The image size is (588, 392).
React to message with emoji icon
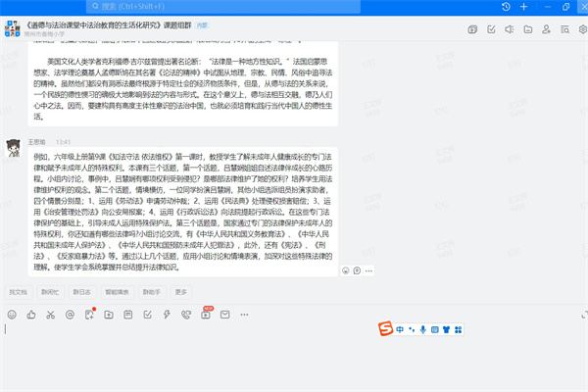tap(346, 270)
